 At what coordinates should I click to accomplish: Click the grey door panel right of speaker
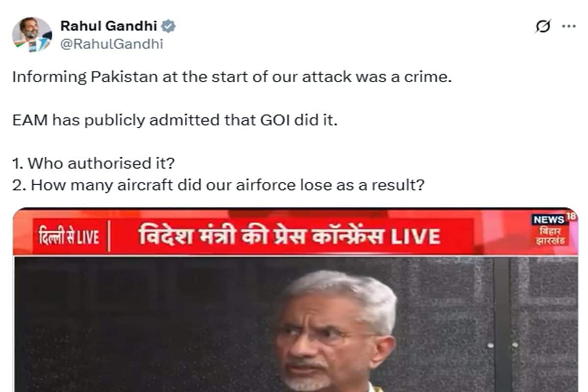coord(544,323)
